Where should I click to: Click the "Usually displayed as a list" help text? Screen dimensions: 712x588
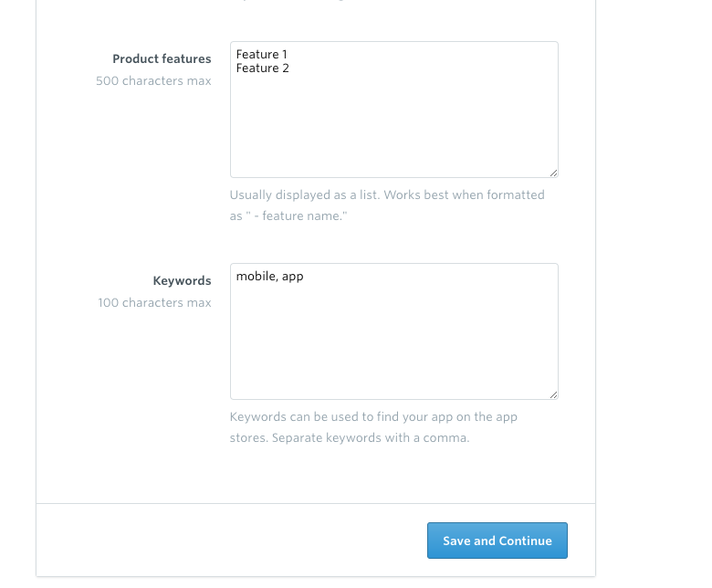point(303,195)
